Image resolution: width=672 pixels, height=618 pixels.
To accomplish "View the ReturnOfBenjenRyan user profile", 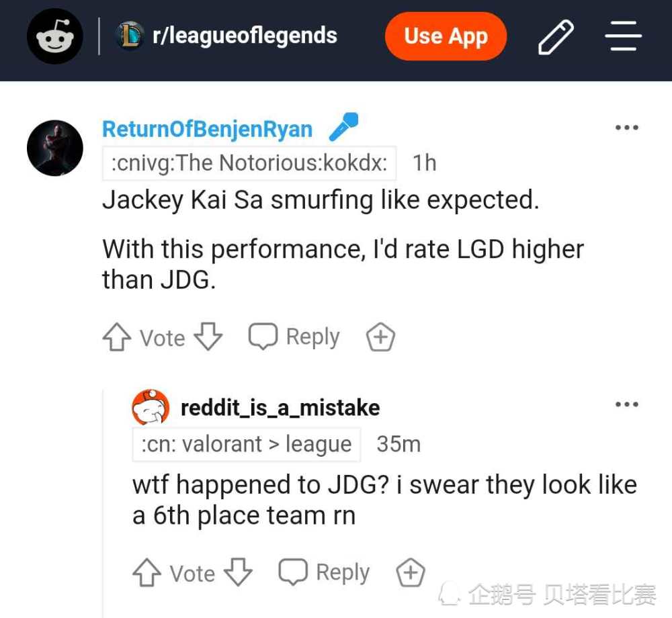I will 208,129.
